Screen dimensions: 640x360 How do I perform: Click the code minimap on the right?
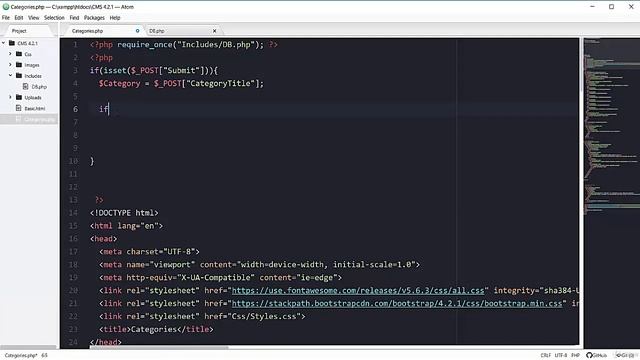(x=611, y=192)
